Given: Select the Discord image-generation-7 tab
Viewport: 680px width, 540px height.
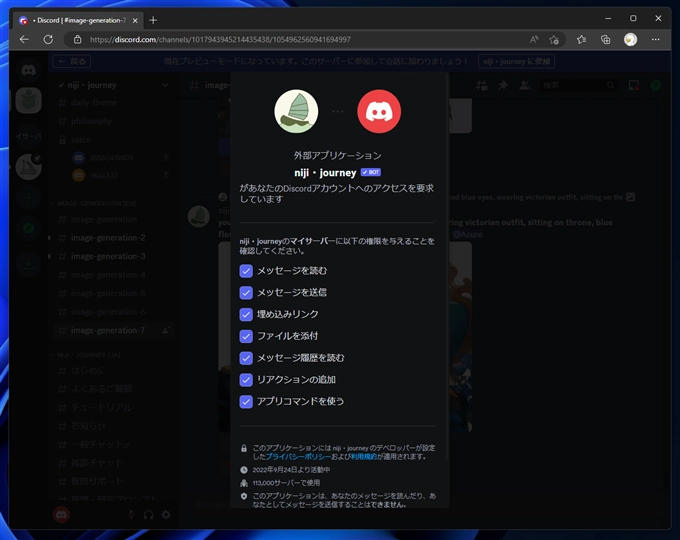Looking at the screenshot, I should point(78,20).
